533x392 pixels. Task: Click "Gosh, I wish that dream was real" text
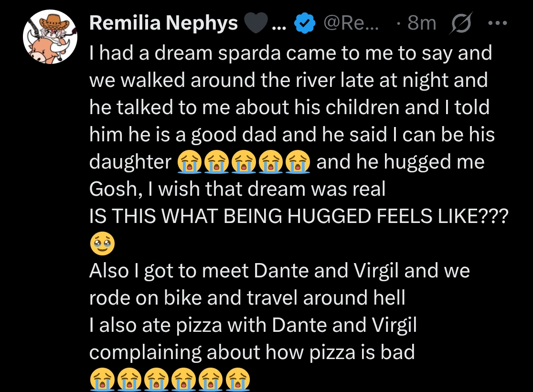pos(237,190)
